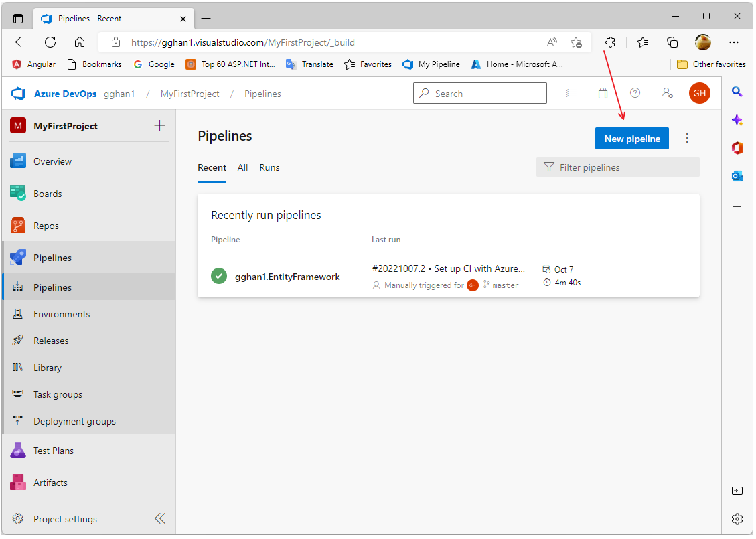Open Project settings
The width and height of the screenshot is (756, 539).
[65, 519]
